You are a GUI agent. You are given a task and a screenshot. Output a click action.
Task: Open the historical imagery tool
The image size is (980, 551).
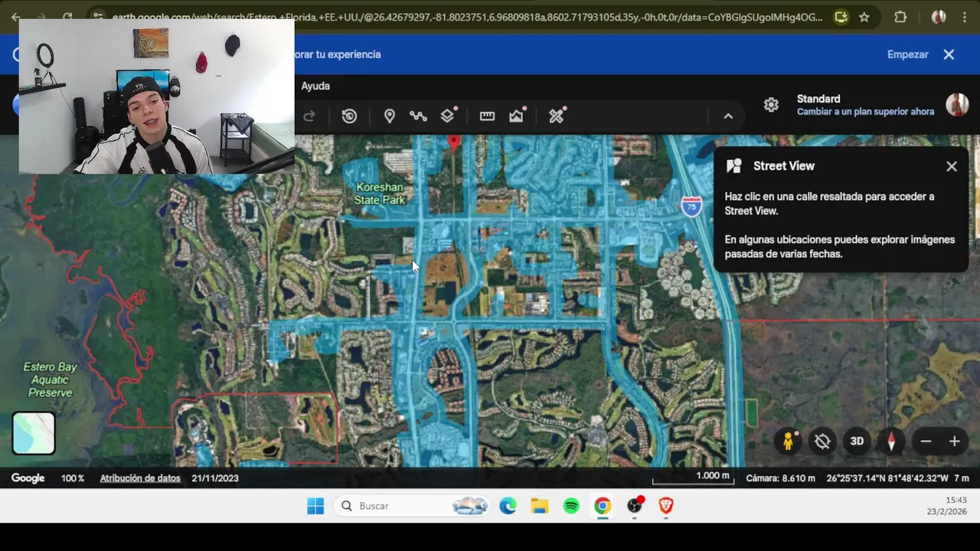[349, 116]
